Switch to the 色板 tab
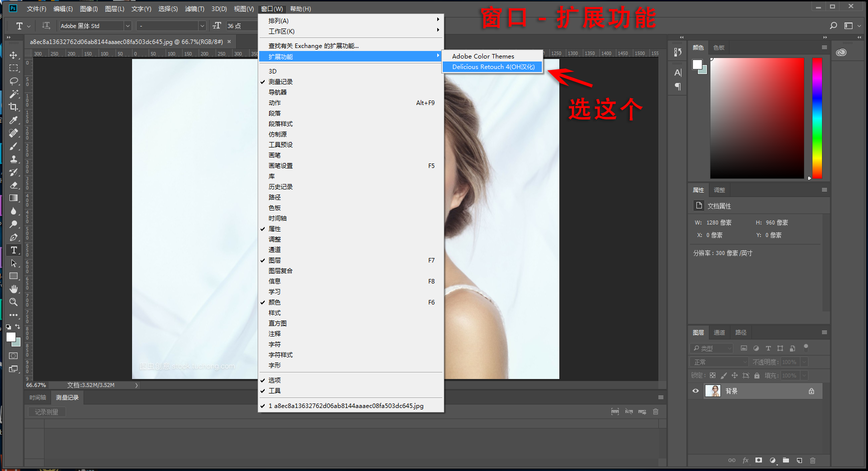The height and width of the screenshot is (471, 868). 719,47
